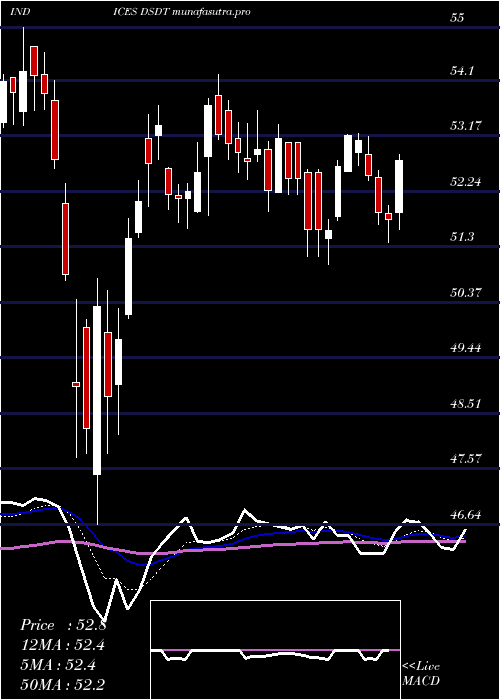The height and width of the screenshot is (700, 500).
Task: Click the 53.17 price axis label
Action: [x=466, y=126]
